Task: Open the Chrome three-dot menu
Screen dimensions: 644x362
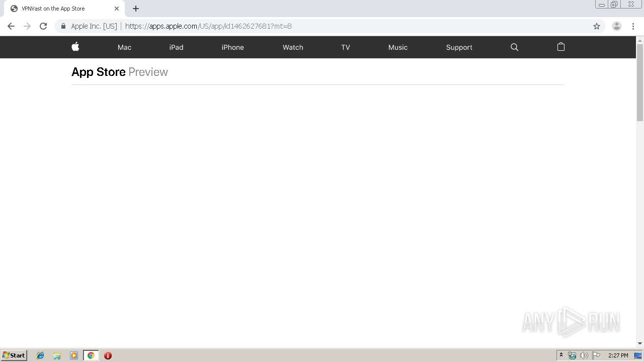Action: coord(633,26)
